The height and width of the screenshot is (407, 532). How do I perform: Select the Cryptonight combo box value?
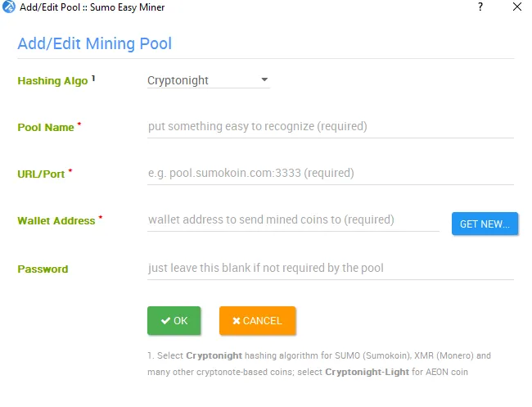(209, 80)
